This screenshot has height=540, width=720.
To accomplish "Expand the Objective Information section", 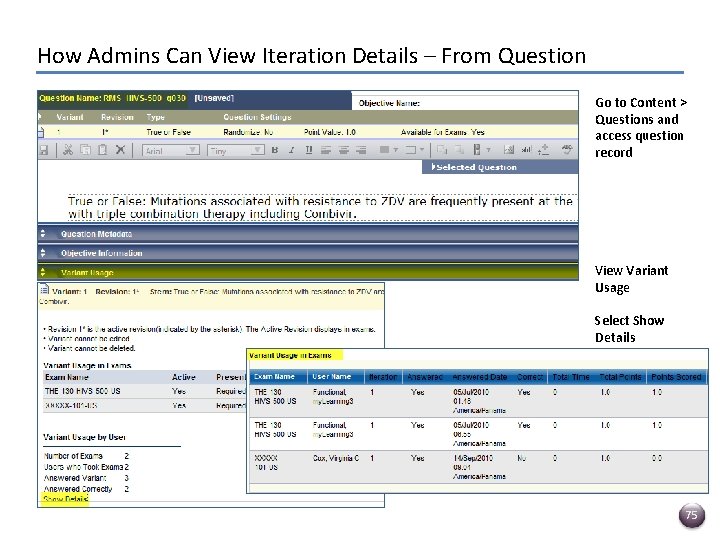I will 308,253.
